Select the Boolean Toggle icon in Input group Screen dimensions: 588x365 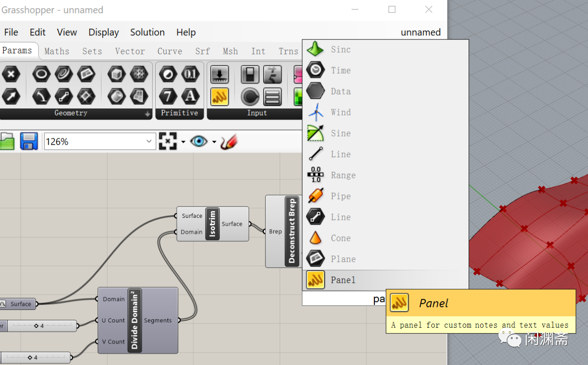point(250,74)
